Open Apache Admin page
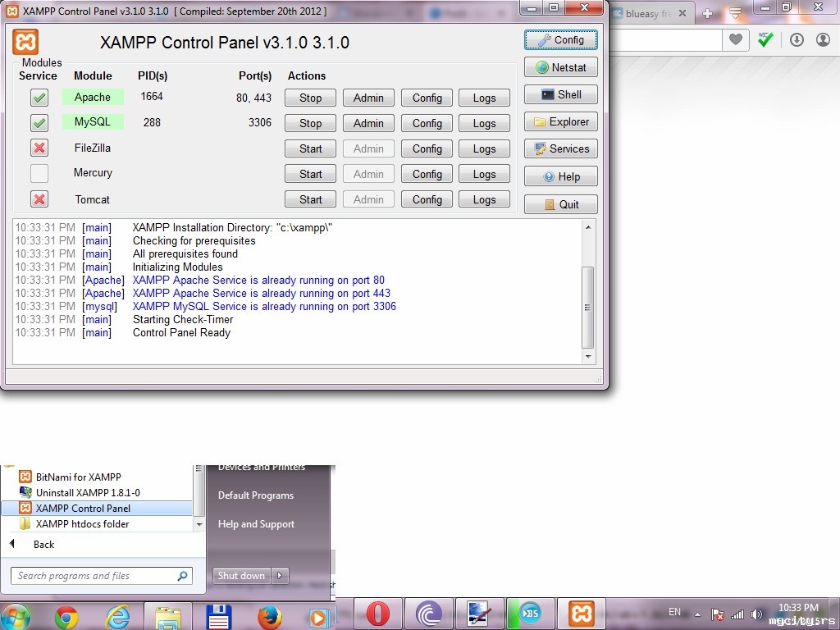Image resolution: width=840 pixels, height=630 pixels. pyautogui.click(x=368, y=98)
